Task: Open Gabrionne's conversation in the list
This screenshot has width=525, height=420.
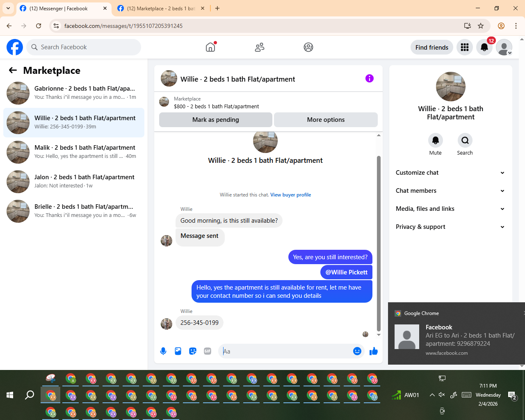Action: (74, 93)
